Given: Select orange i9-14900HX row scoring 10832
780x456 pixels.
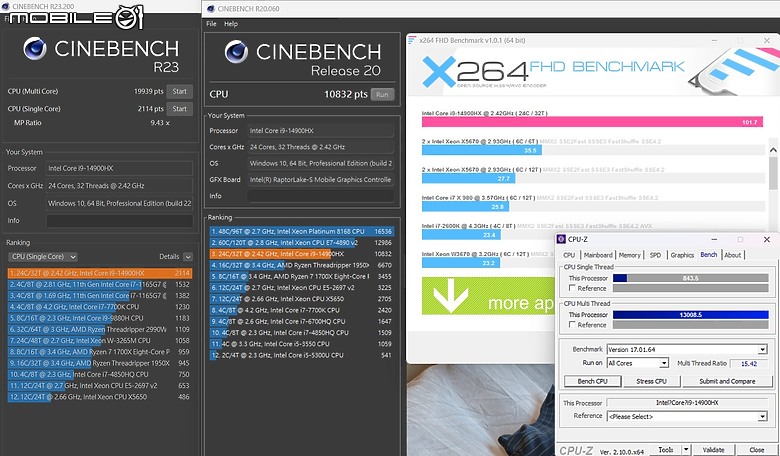Looking at the screenshot, I should pos(301,254).
